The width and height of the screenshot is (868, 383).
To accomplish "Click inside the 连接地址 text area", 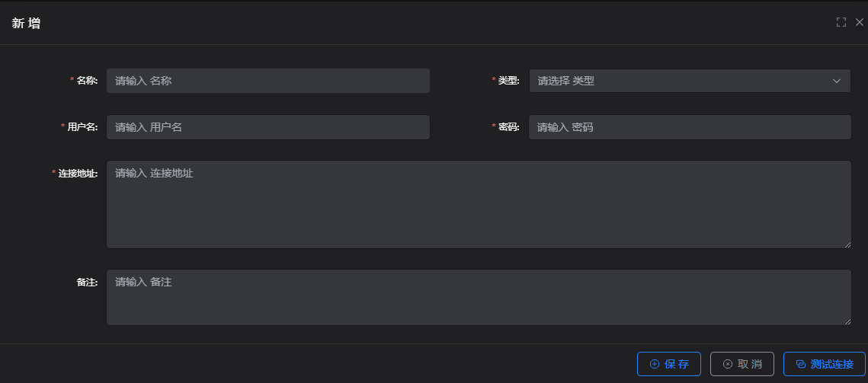I will [478, 204].
